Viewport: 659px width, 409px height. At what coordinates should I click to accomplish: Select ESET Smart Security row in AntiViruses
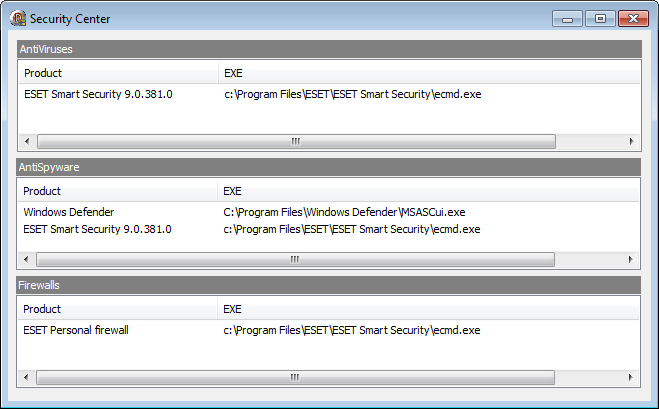330,94
